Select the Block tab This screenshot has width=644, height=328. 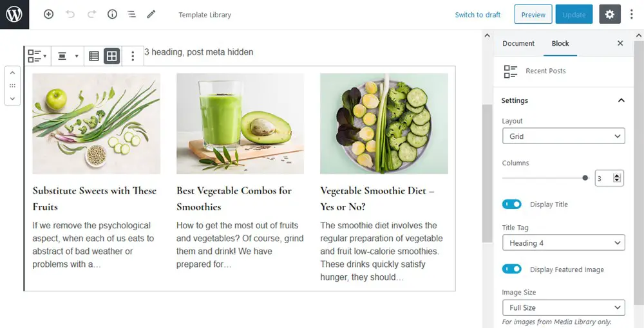pos(560,43)
